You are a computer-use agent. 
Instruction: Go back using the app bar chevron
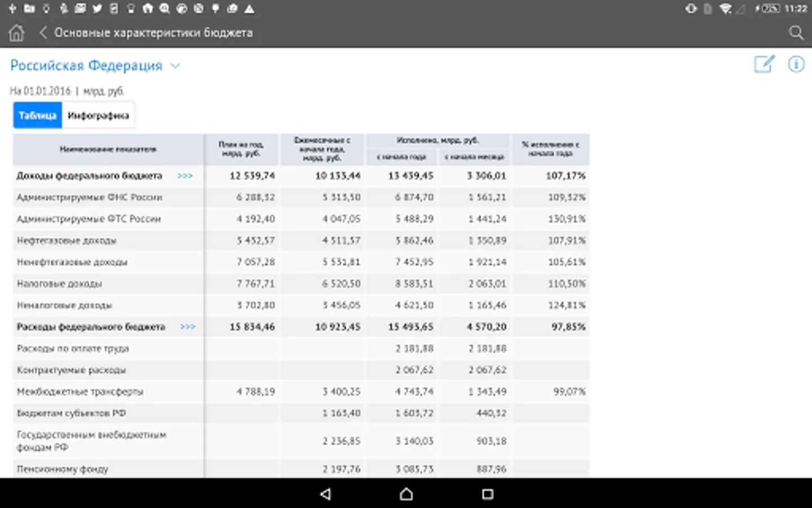pyautogui.click(x=42, y=33)
